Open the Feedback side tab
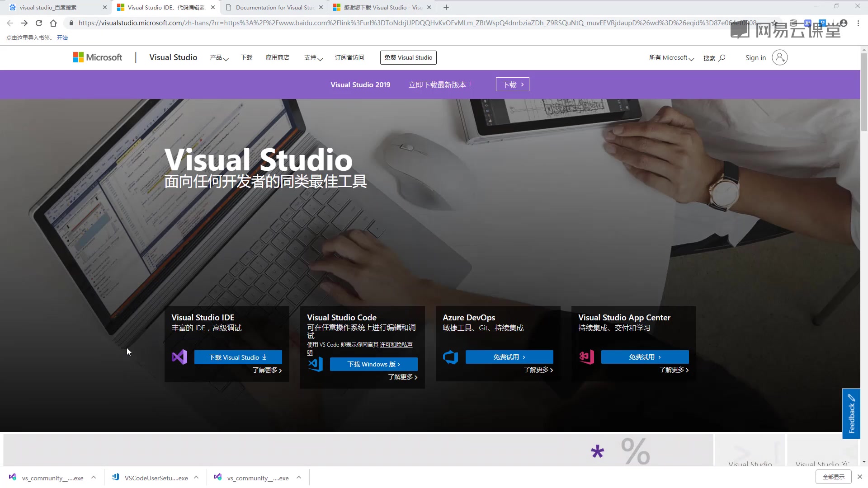 [851, 413]
